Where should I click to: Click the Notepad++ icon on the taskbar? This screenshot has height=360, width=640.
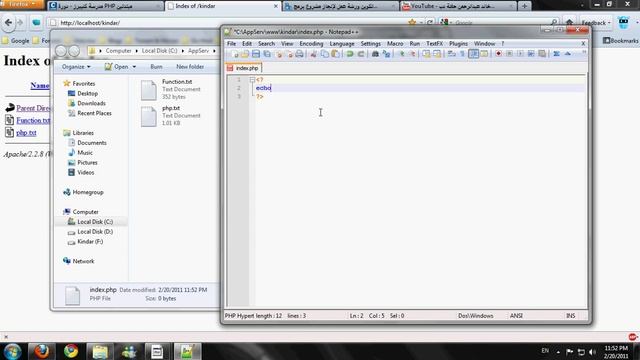click(x=187, y=351)
